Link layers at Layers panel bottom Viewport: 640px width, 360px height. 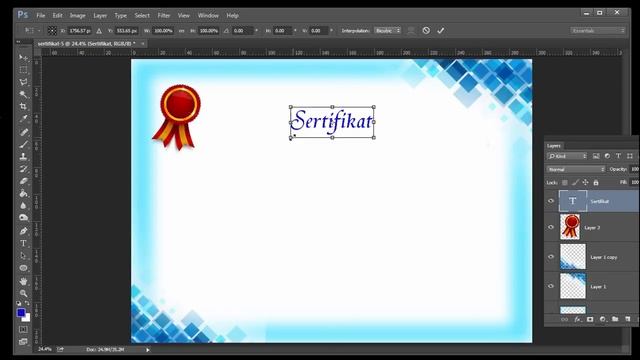(564, 319)
